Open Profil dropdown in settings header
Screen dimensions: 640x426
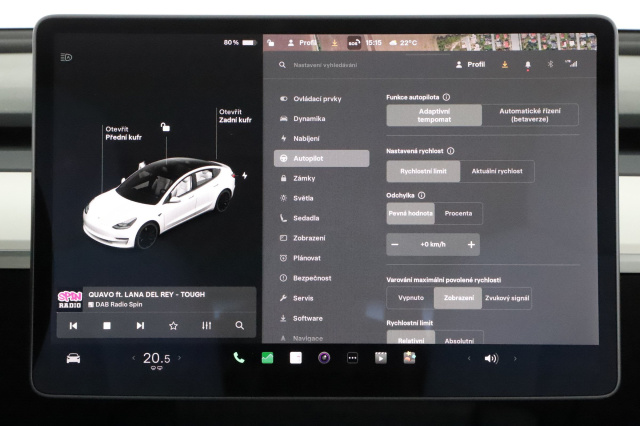pyautogui.click(x=470, y=64)
